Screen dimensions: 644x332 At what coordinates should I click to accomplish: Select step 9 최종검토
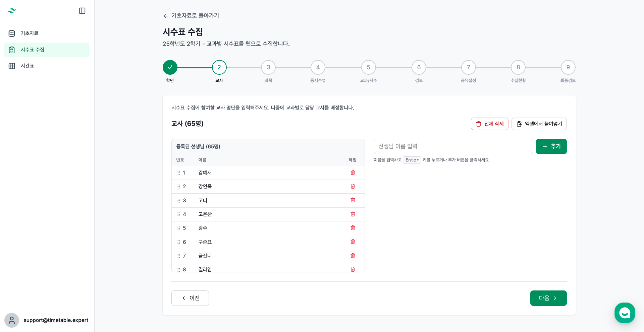(568, 67)
